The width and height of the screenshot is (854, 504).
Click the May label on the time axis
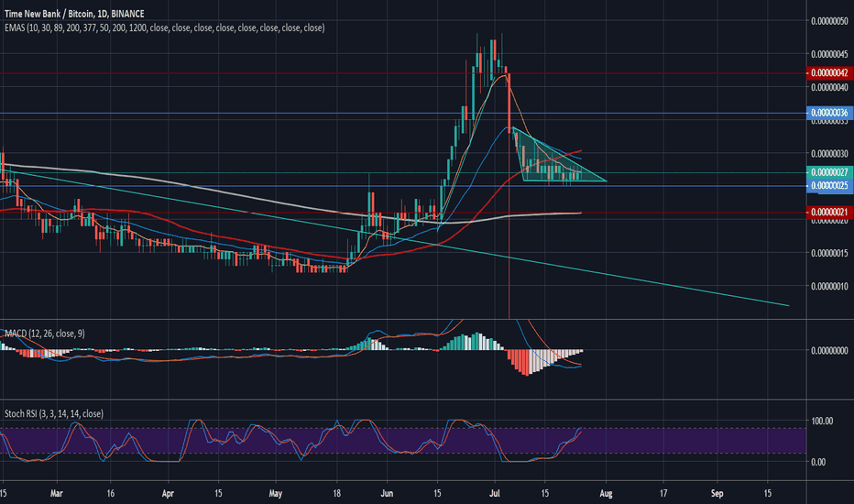pos(276,494)
